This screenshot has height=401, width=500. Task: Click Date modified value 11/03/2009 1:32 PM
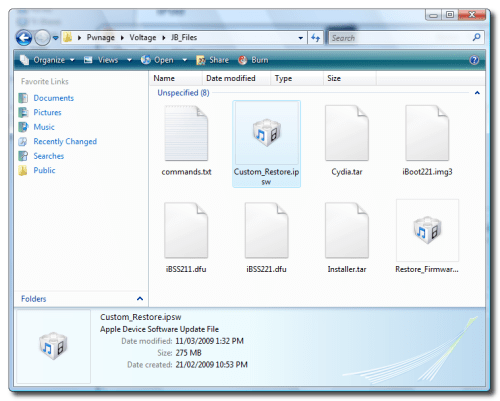[209, 341]
